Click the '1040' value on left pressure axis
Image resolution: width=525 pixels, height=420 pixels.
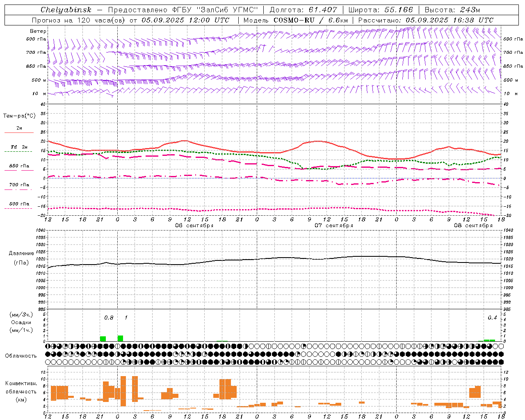[41, 231]
